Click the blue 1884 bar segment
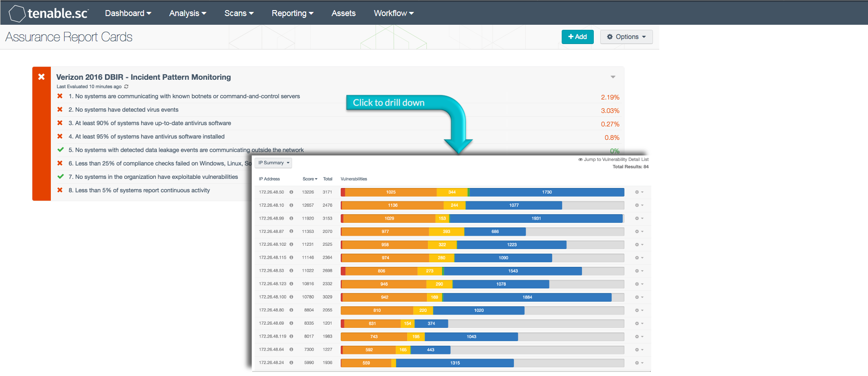 (527, 297)
